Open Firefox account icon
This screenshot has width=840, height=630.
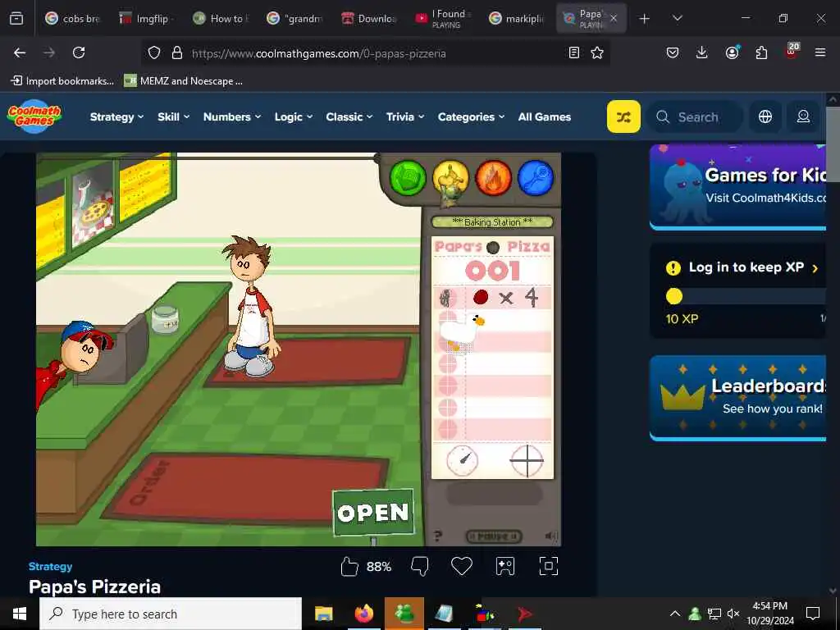pyautogui.click(x=732, y=52)
